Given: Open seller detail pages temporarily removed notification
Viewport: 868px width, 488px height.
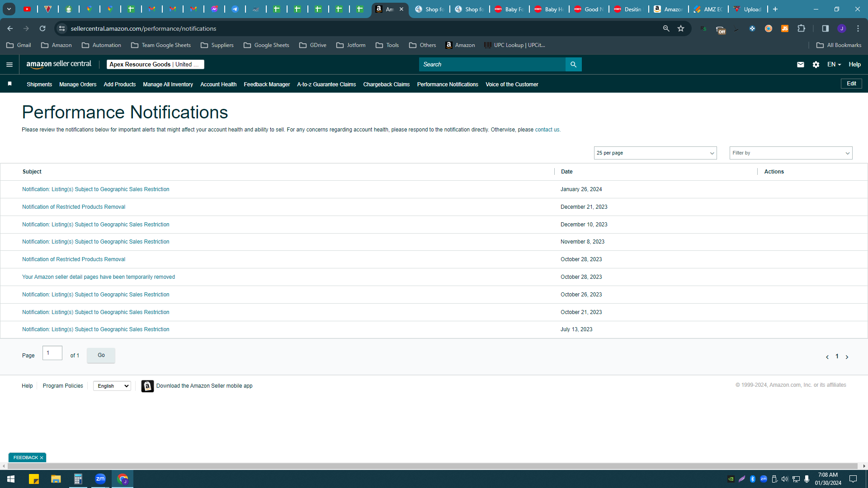Looking at the screenshot, I should click(99, 277).
